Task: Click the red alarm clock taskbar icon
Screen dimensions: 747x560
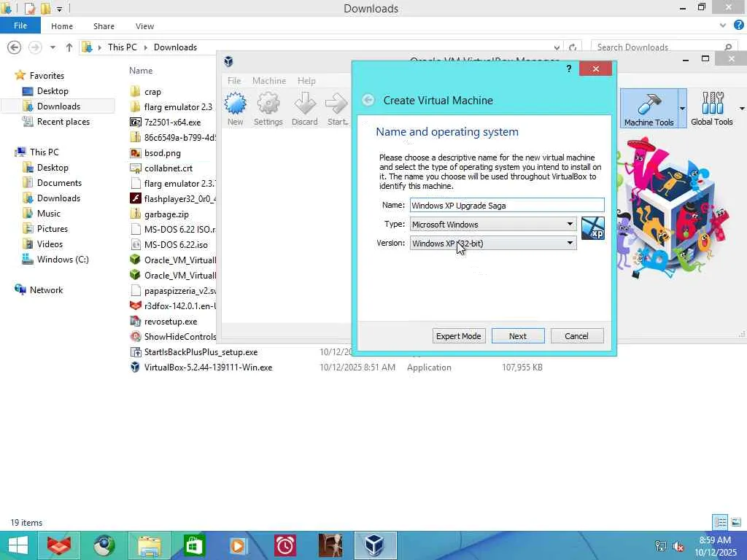Action: point(285,545)
